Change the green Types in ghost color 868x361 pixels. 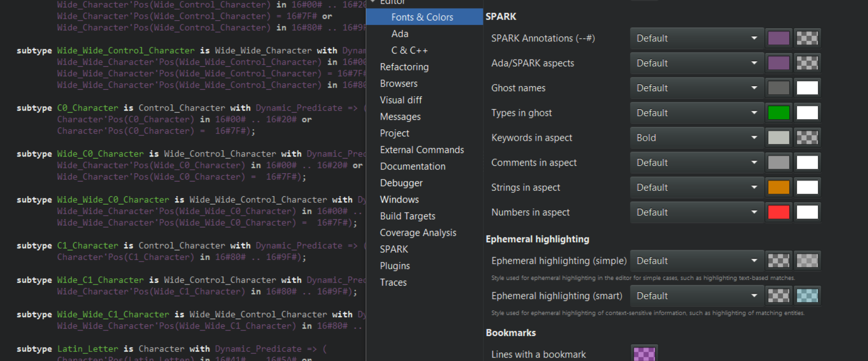778,113
